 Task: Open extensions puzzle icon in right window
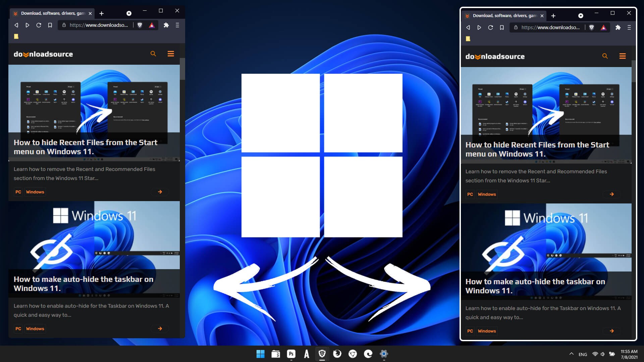click(x=618, y=27)
